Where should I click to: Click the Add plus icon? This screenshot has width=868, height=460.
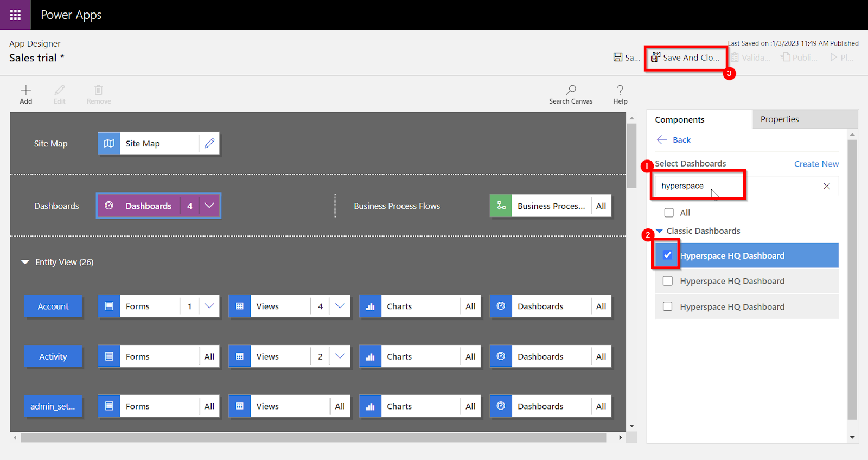click(26, 90)
